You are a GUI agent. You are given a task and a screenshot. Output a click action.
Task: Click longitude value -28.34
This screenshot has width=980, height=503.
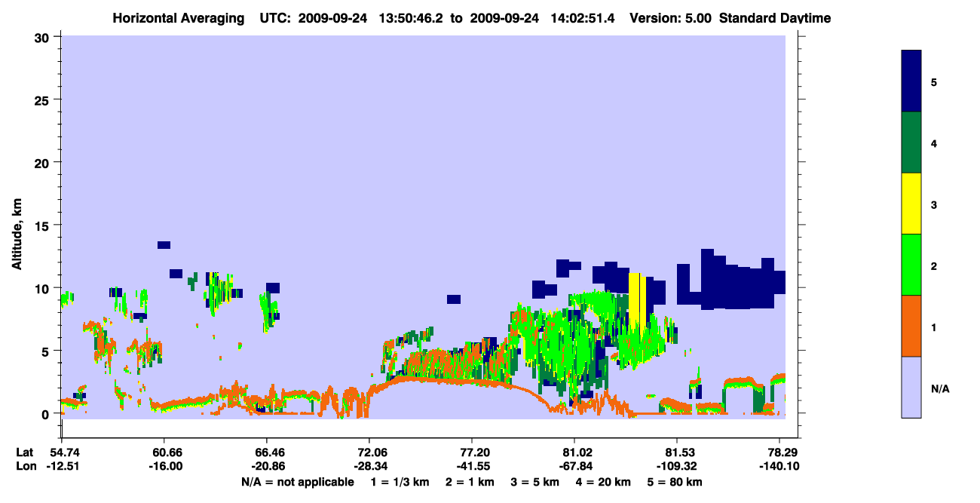pyautogui.click(x=369, y=466)
